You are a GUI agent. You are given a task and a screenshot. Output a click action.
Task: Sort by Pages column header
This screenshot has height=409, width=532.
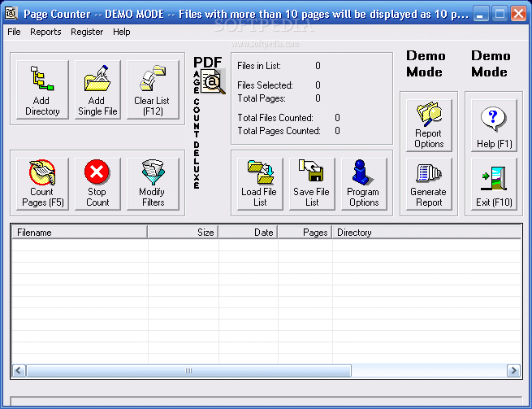[305, 233]
